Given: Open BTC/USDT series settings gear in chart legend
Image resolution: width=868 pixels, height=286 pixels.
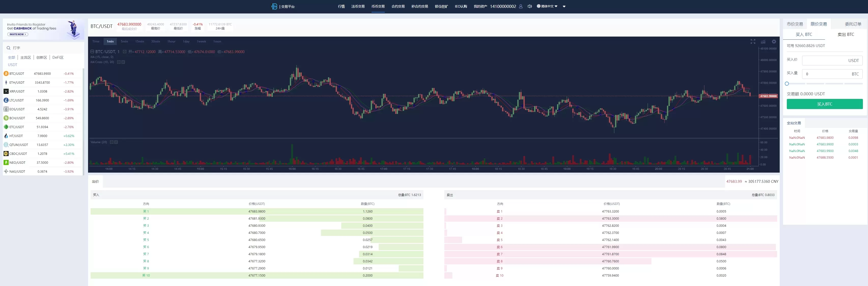Looking at the screenshot, I should 125,52.
